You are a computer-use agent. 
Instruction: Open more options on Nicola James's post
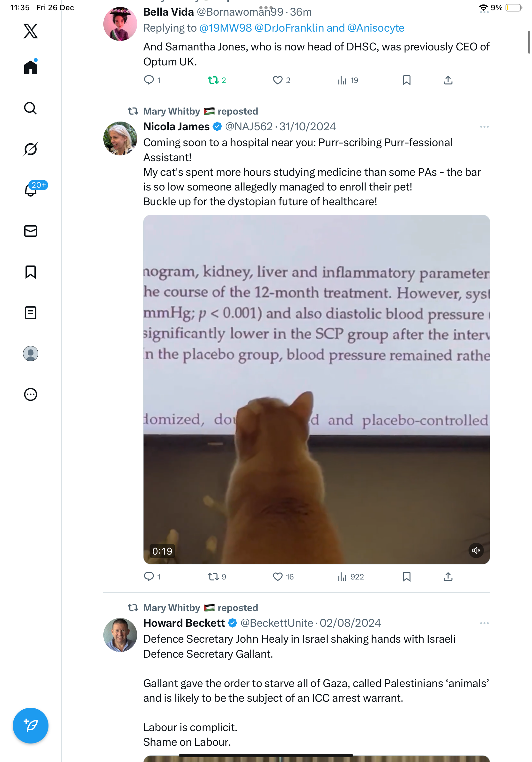click(x=484, y=127)
